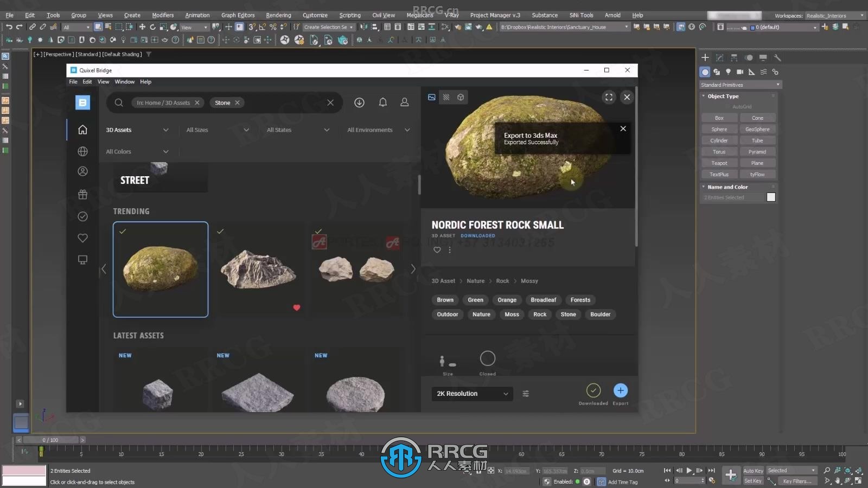
Task: Open the 3D Assets dropdown filter
Action: pyautogui.click(x=137, y=130)
